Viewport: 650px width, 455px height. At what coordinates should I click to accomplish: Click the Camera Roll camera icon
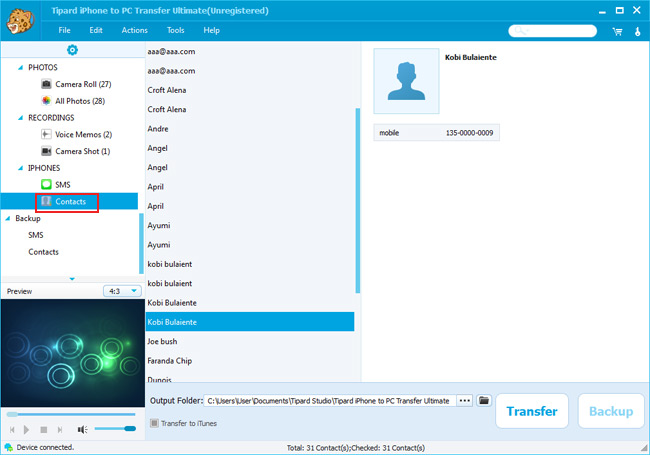tap(46, 84)
